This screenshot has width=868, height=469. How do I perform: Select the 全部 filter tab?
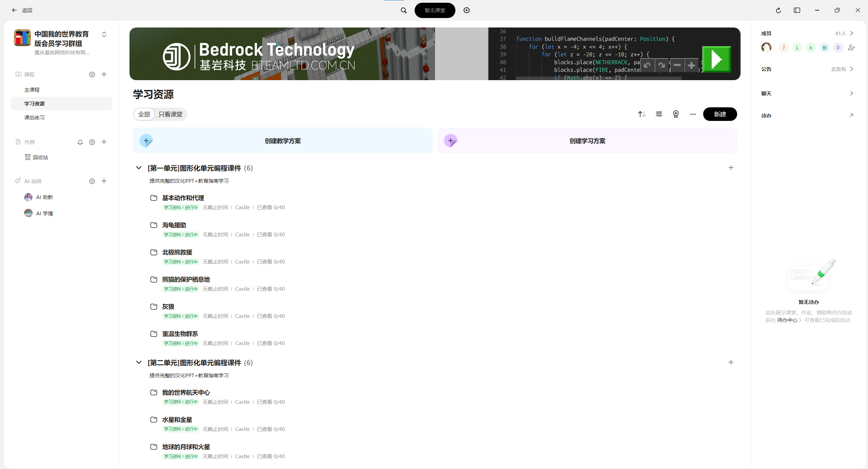point(144,114)
